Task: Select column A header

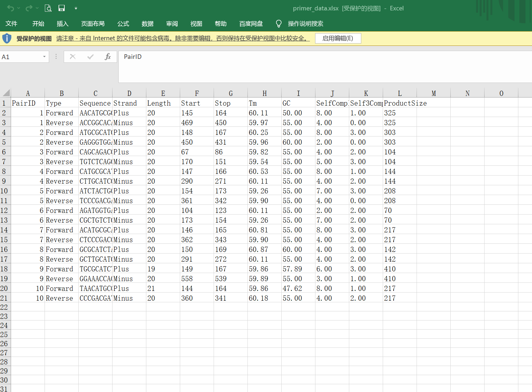Action: pyautogui.click(x=28, y=93)
